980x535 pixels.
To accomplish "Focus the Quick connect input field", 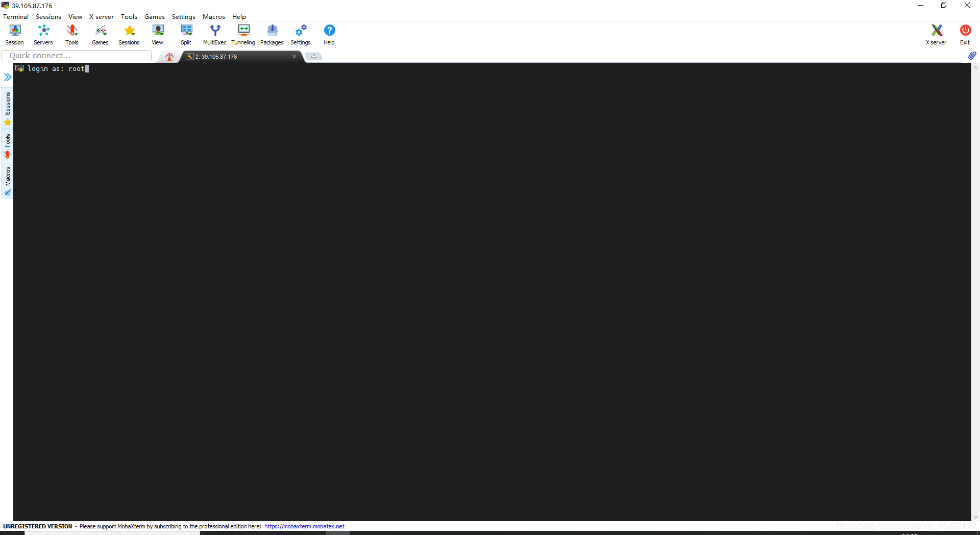I will click(77, 56).
